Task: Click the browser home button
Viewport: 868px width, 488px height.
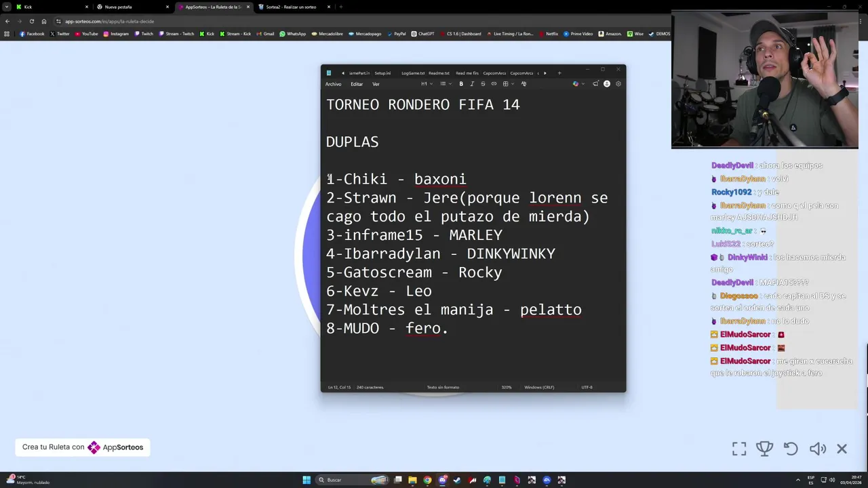Action: 43,21
